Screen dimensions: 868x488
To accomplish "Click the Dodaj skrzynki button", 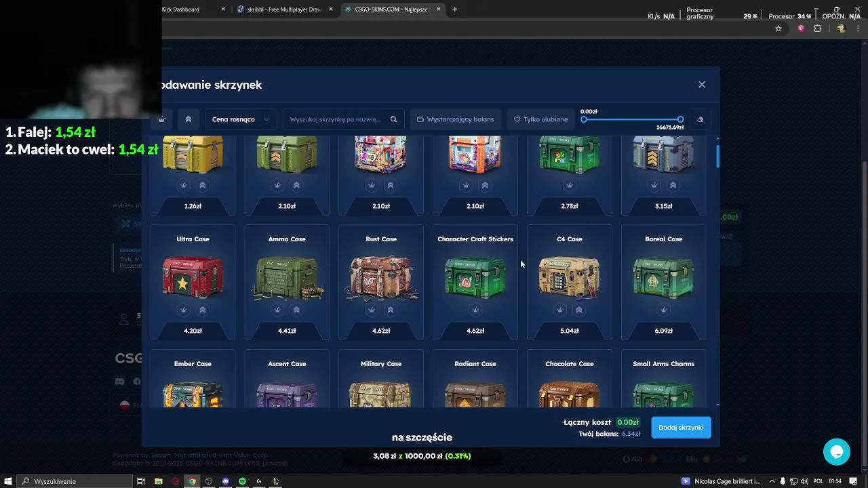I will tap(681, 428).
